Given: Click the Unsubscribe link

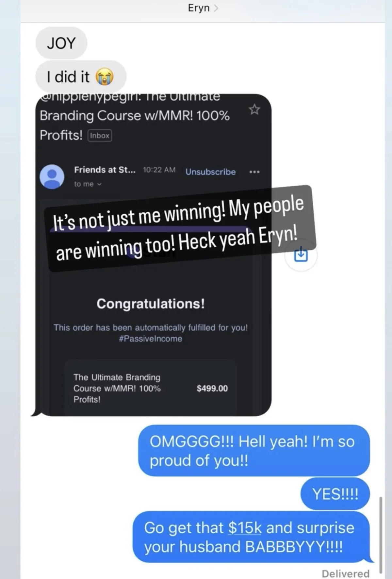Looking at the screenshot, I should coord(211,172).
